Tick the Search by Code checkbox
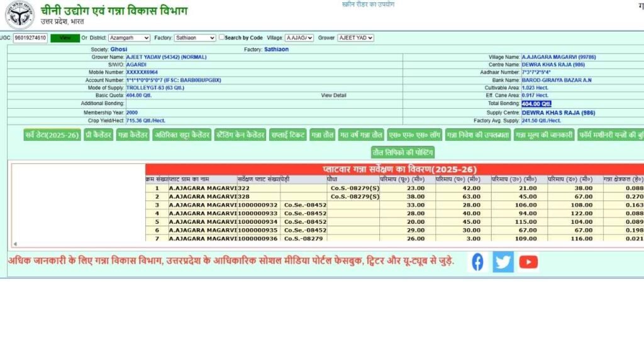Image resolution: width=644 pixels, height=362 pixels. coord(221,38)
